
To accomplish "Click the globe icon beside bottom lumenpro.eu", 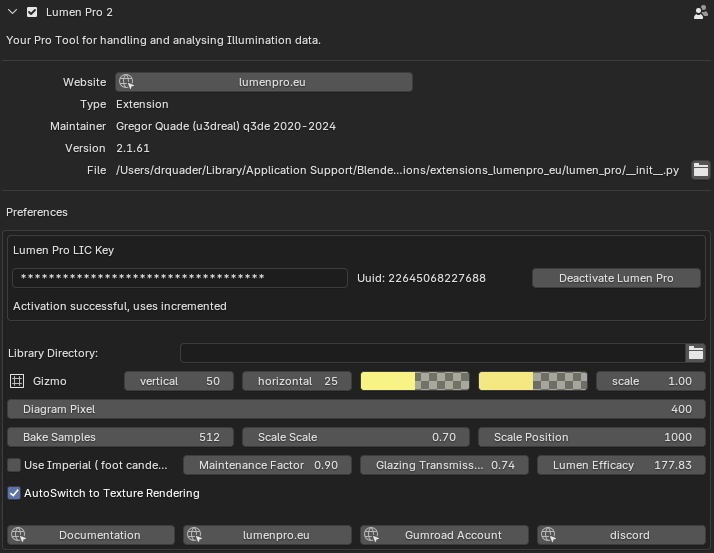I will tap(194, 535).
